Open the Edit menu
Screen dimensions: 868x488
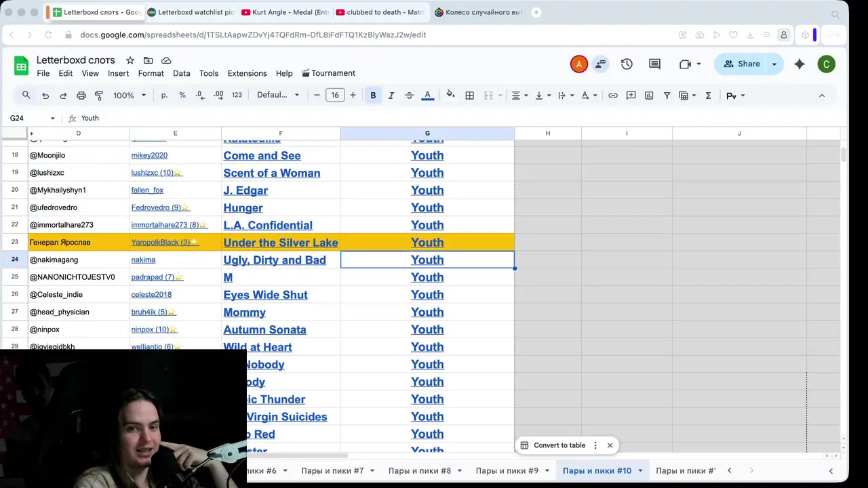[66, 73]
